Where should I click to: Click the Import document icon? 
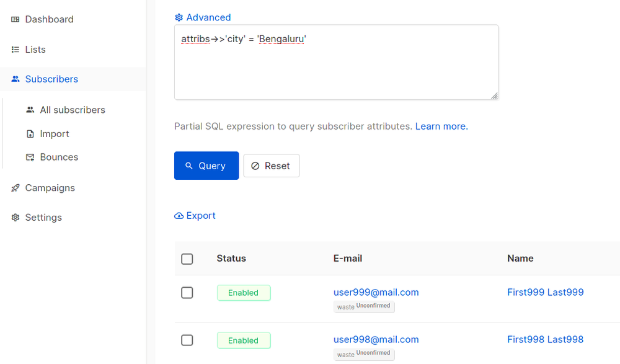click(x=29, y=133)
